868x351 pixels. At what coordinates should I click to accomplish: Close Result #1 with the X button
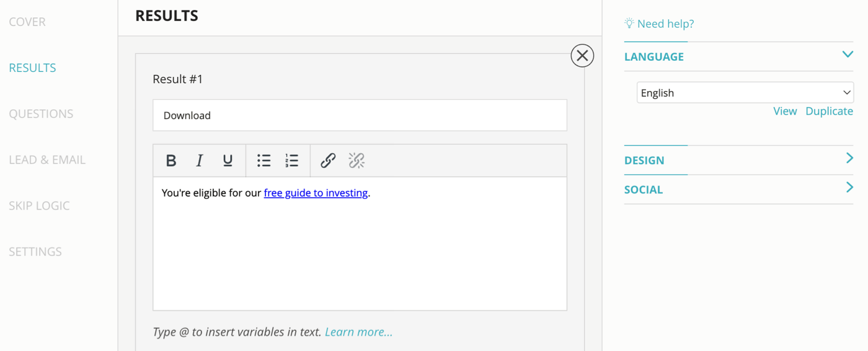coord(582,56)
